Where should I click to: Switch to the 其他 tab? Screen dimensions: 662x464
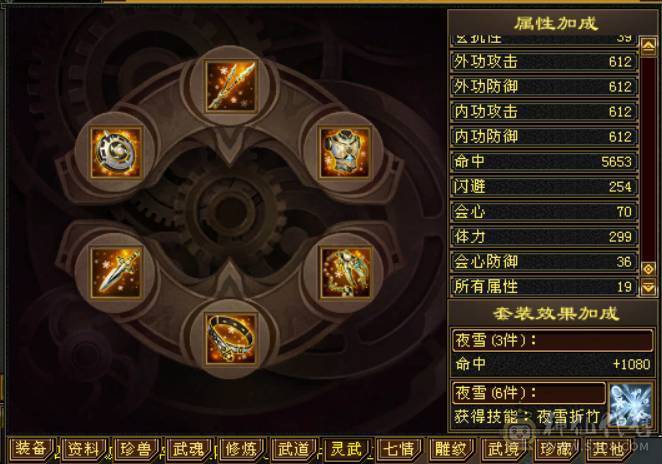click(x=608, y=448)
